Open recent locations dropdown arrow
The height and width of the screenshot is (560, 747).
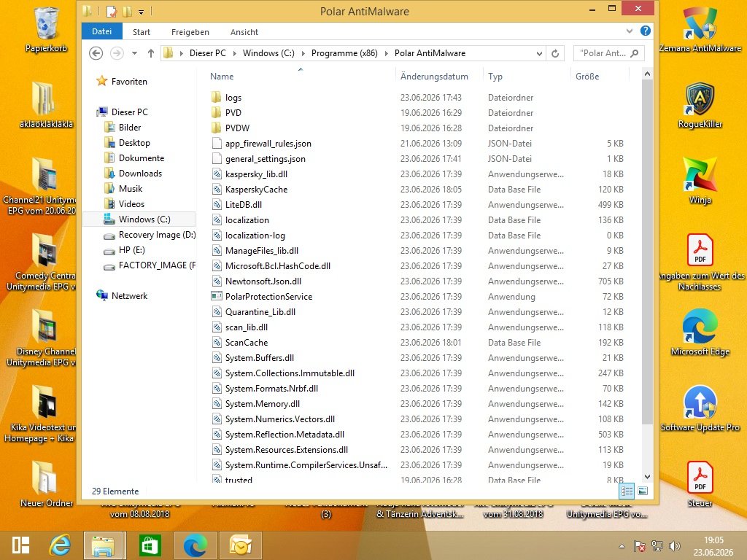point(134,53)
